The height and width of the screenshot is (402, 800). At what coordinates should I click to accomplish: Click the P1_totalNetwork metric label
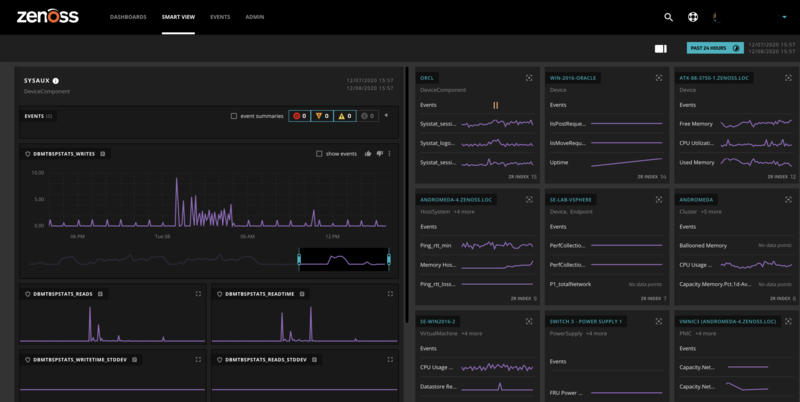pos(570,284)
